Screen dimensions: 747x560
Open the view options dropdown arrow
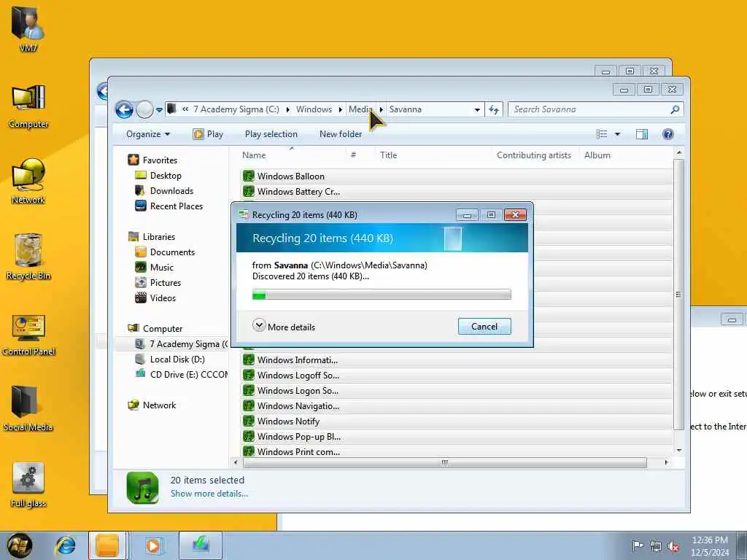[x=617, y=134]
